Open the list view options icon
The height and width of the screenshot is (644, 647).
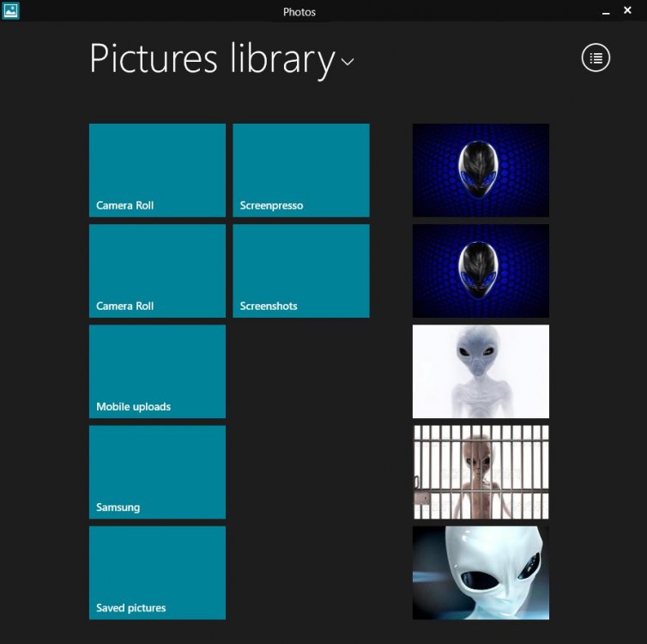pos(596,58)
